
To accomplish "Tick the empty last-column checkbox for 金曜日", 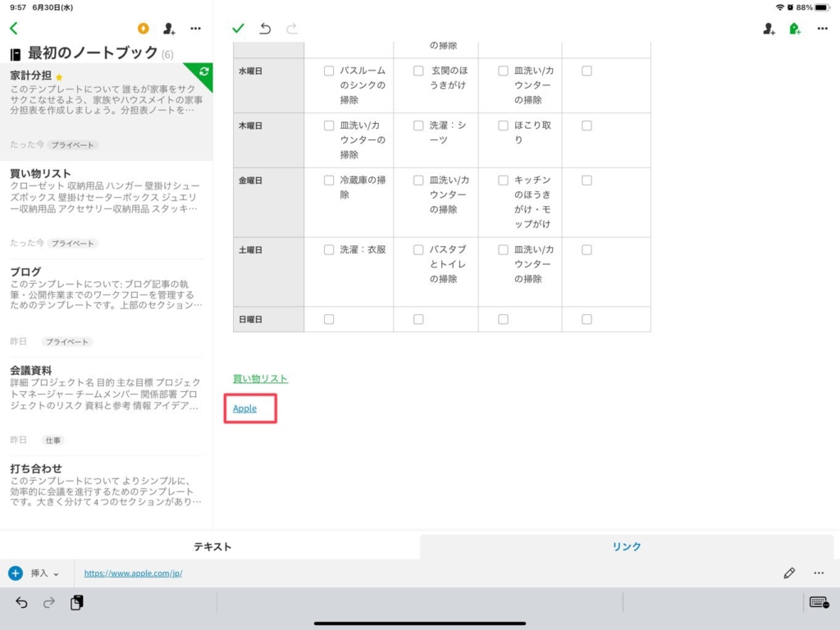I will click(587, 180).
